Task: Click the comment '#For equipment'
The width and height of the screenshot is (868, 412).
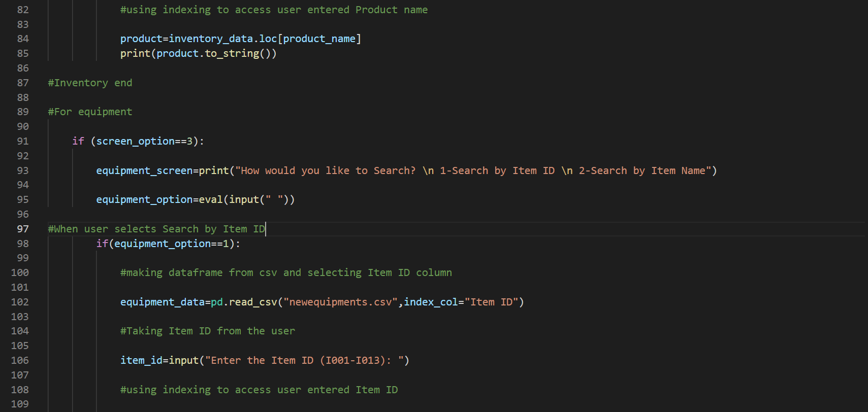Action: [x=90, y=112]
